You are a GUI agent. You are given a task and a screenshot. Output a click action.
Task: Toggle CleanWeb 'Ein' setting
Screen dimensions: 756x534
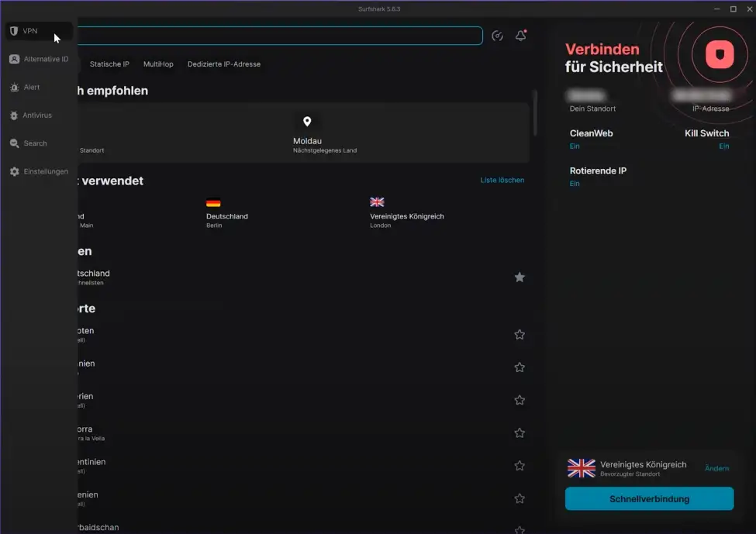(x=575, y=146)
